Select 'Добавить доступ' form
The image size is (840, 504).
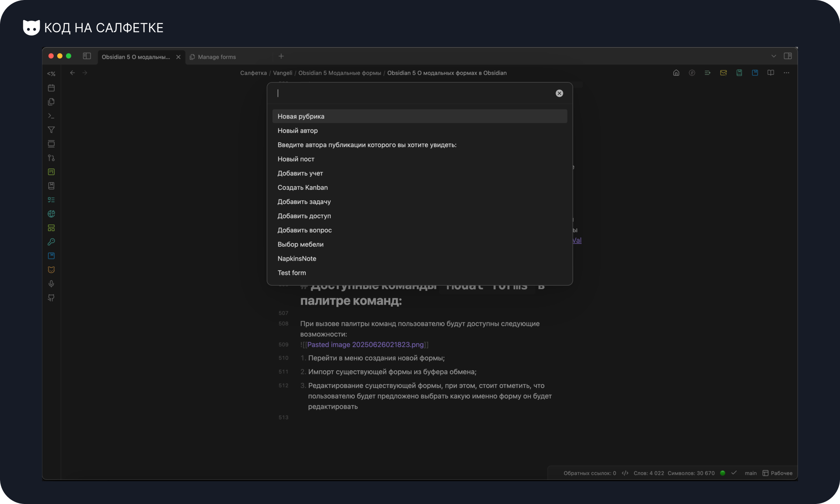[420, 216]
